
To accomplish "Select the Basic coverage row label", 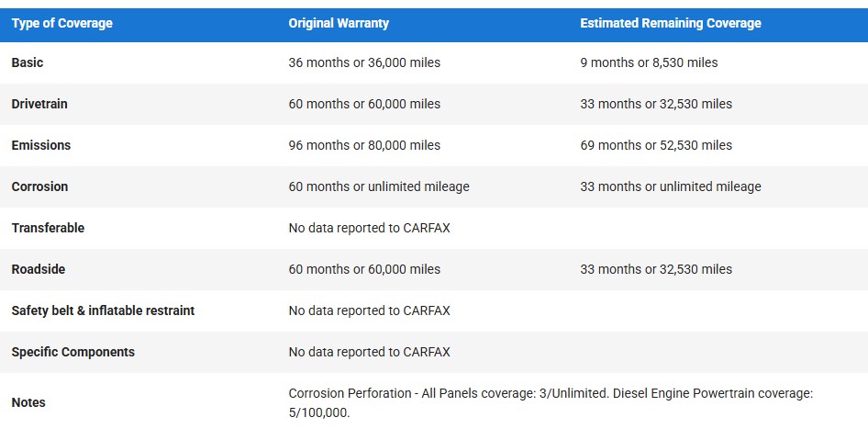I will click(28, 62).
